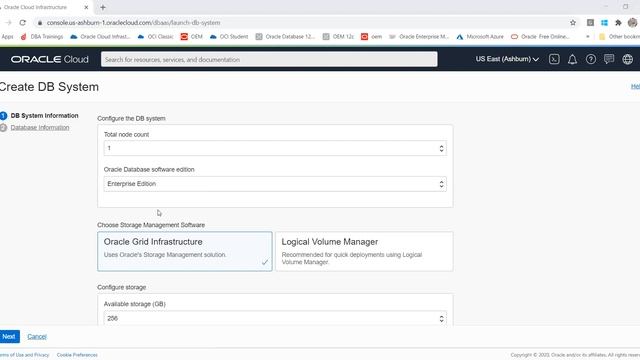Viewport: 640px width, 360px height.
Task: Close the Oracle Cloud Infrastructure tab
Action: [86, 7]
